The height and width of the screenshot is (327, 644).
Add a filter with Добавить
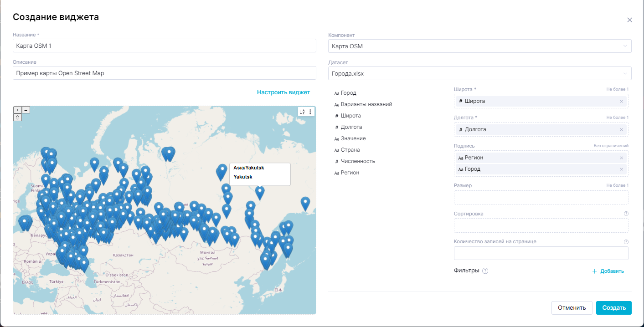pos(608,271)
